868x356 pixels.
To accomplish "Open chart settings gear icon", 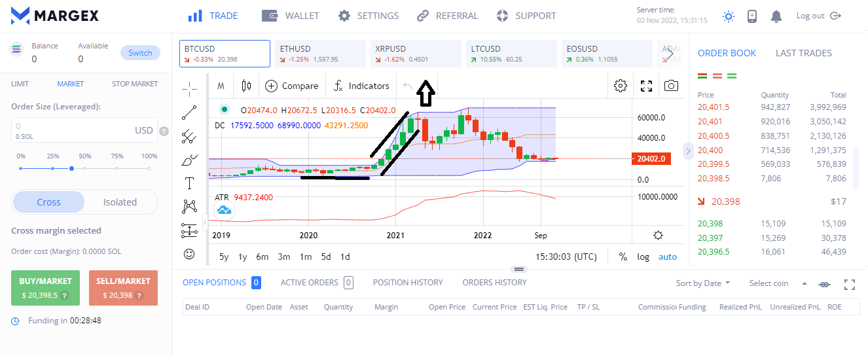I will tap(621, 86).
